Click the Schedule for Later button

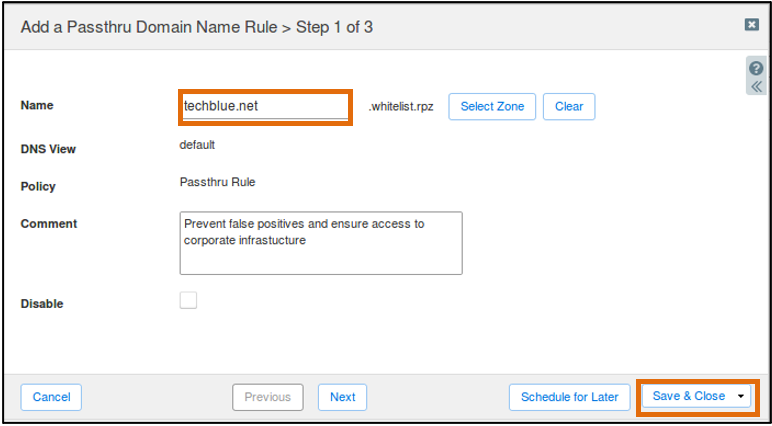click(x=570, y=397)
